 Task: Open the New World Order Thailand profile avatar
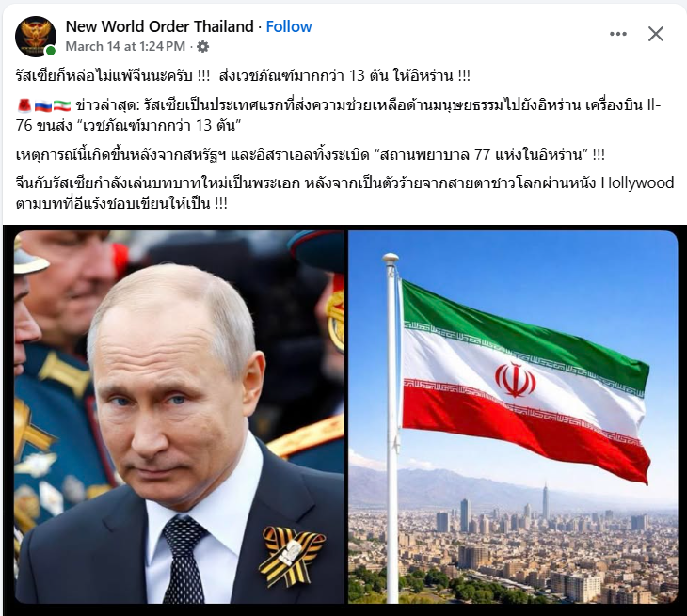[36, 37]
